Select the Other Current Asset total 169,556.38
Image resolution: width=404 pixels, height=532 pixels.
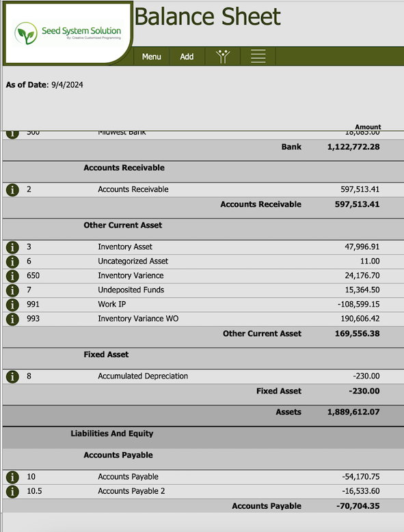coord(357,333)
